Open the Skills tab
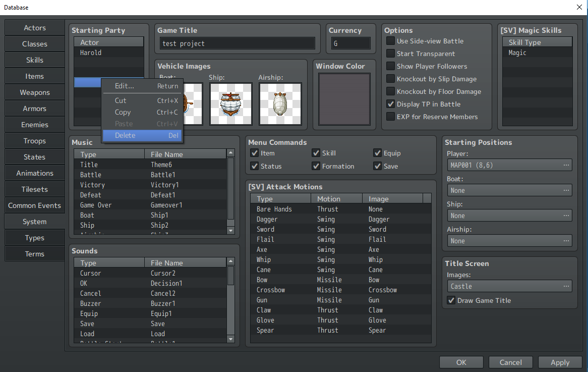The image size is (588, 372). [34, 60]
